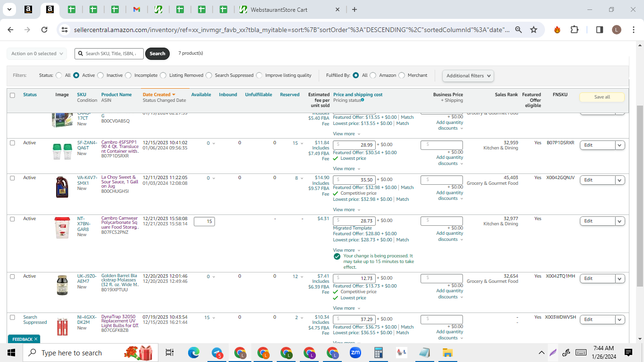Expand View more under the 12.73 price

347,308
